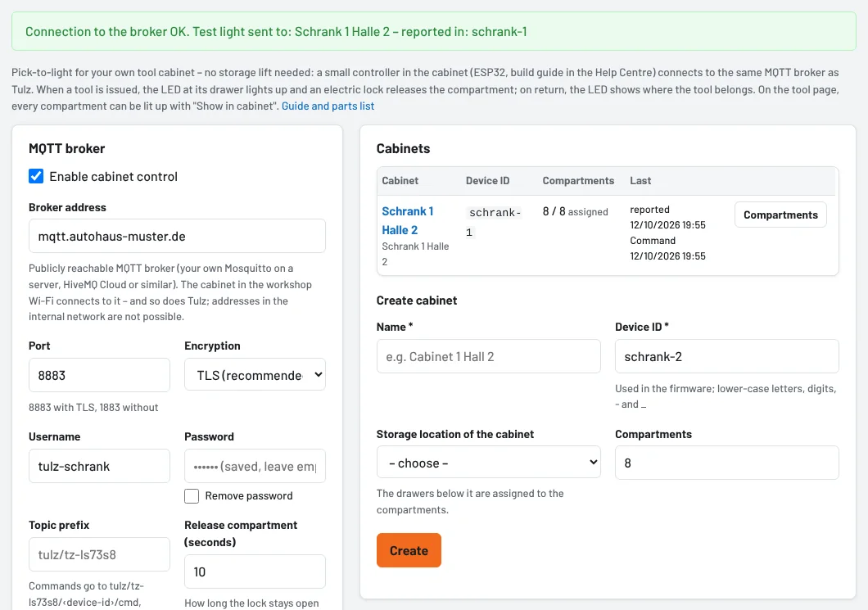Image resolution: width=868 pixels, height=610 pixels.
Task: Select the Username input field
Action: click(99, 466)
